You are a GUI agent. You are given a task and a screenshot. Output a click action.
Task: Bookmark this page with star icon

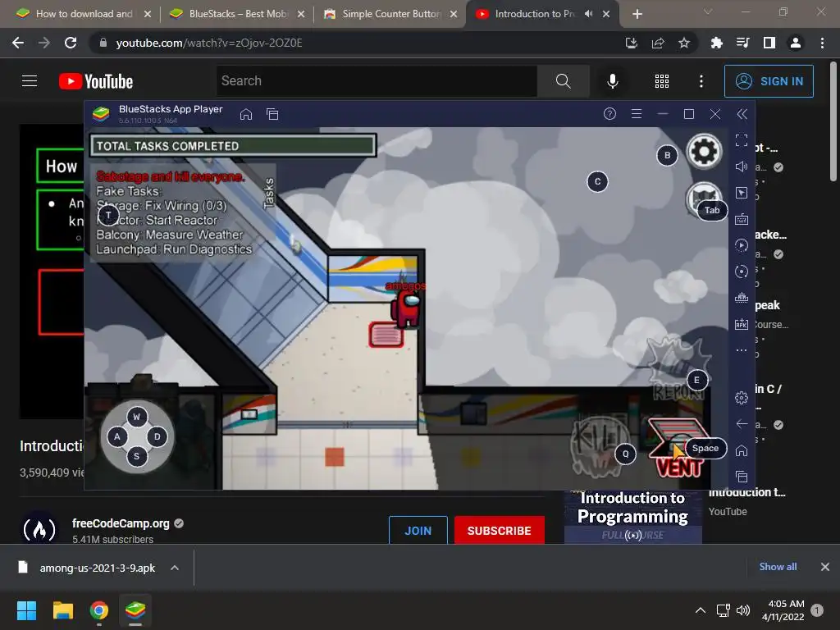(683, 43)
